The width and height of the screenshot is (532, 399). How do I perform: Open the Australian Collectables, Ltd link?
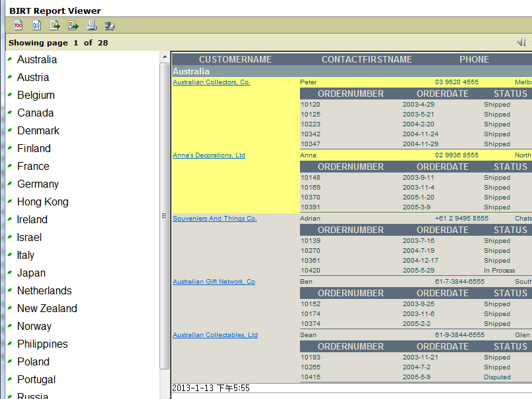coord(215,335)
